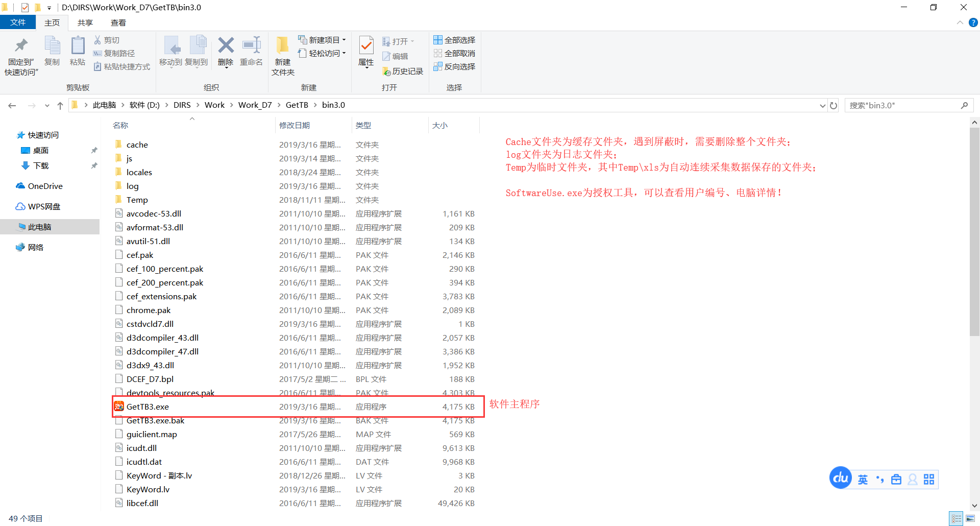
Task: Open the GetTB3.exe application file
Action: click(148, 407)
